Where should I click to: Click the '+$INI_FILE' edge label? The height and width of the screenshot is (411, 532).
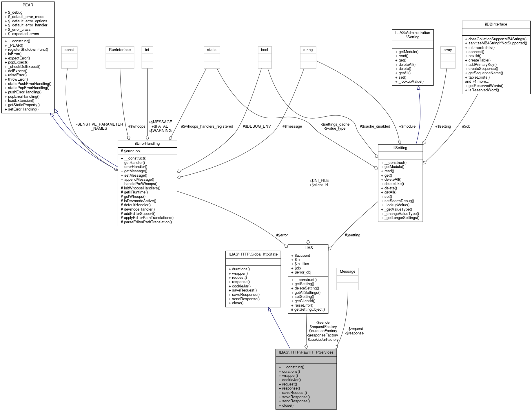pyautogui.click(x=319, y=181)
